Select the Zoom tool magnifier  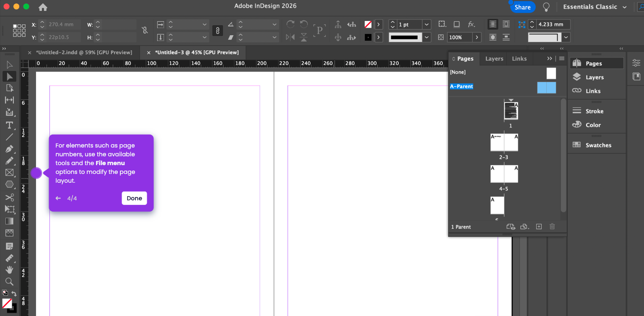pyautogui.click(x=9, y=281)
